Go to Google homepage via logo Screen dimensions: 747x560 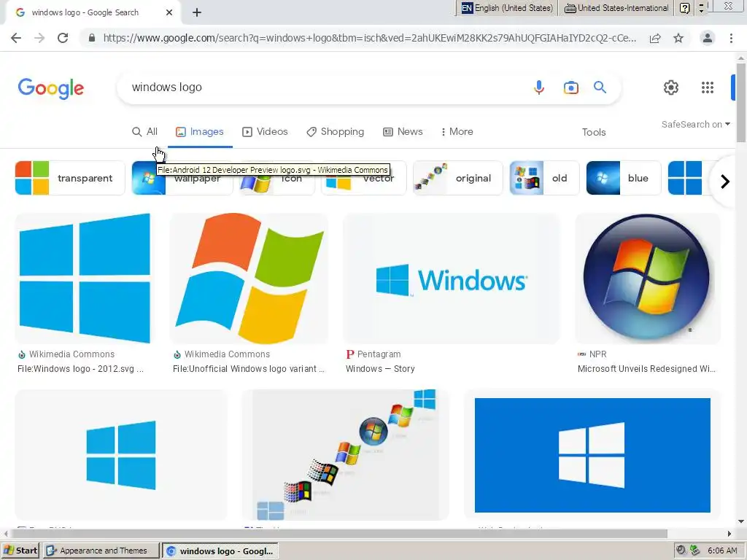(51, 88)
